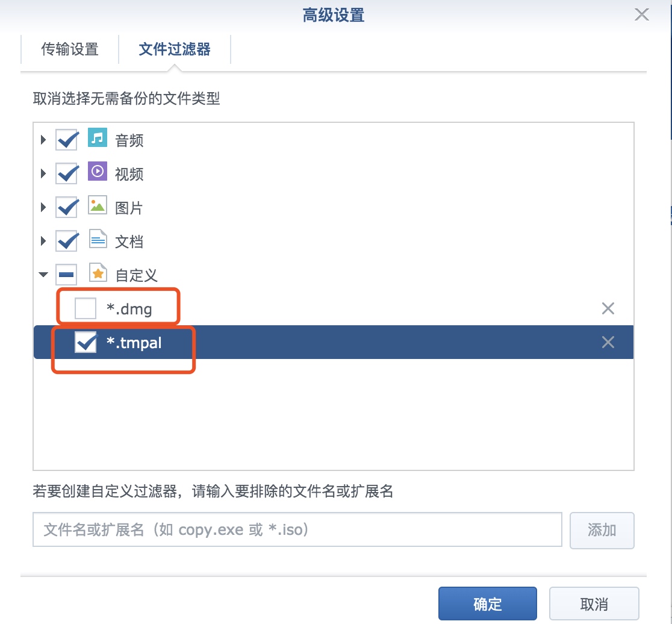This screenshot has height=624, width=672.
Task: Focus the filename or extension input field
Action: (x=297, y=529)
